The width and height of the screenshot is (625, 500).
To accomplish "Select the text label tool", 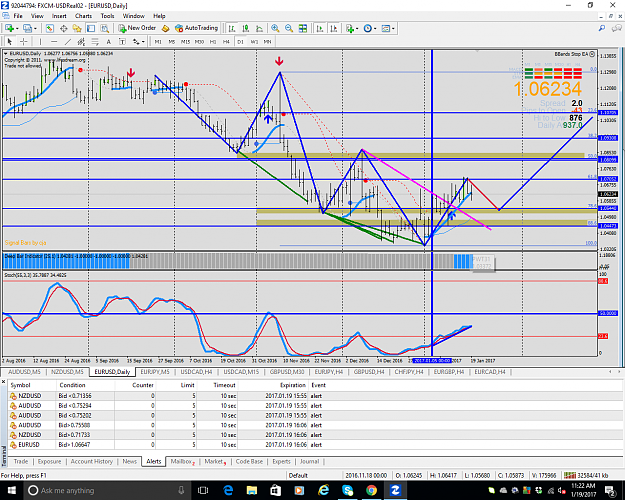I will pos(108,41).
